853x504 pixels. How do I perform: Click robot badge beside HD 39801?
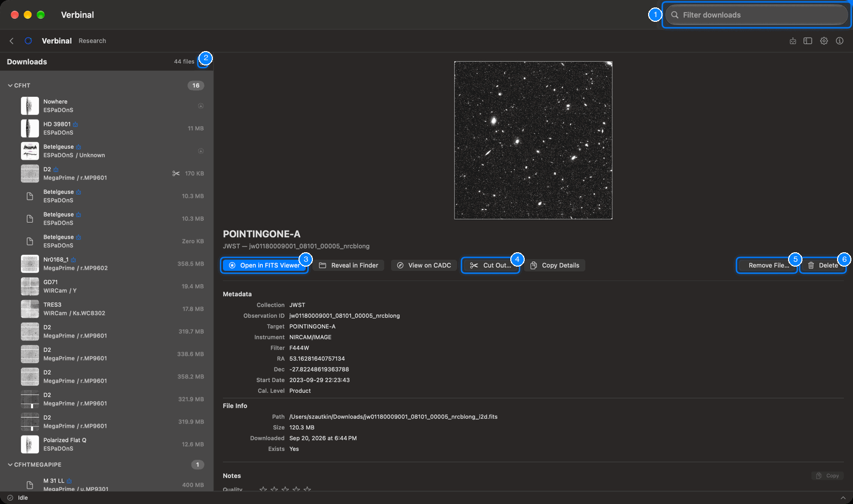click(76, 125)
